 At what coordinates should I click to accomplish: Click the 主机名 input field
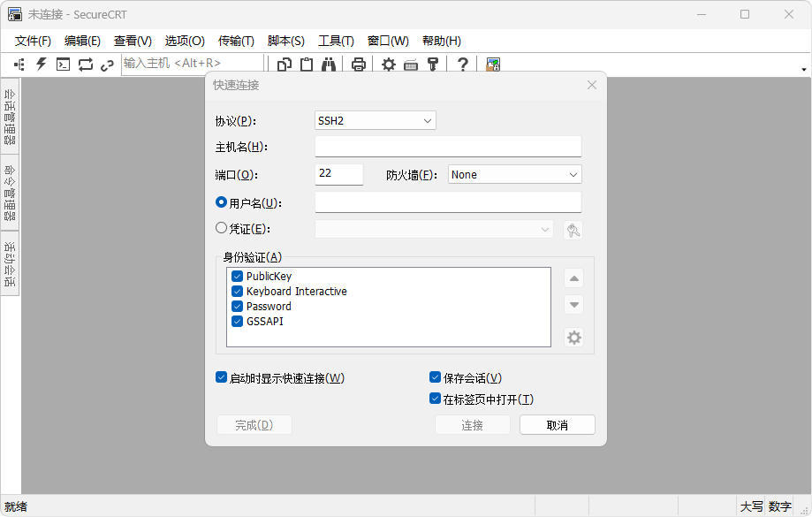coord(448,147)
